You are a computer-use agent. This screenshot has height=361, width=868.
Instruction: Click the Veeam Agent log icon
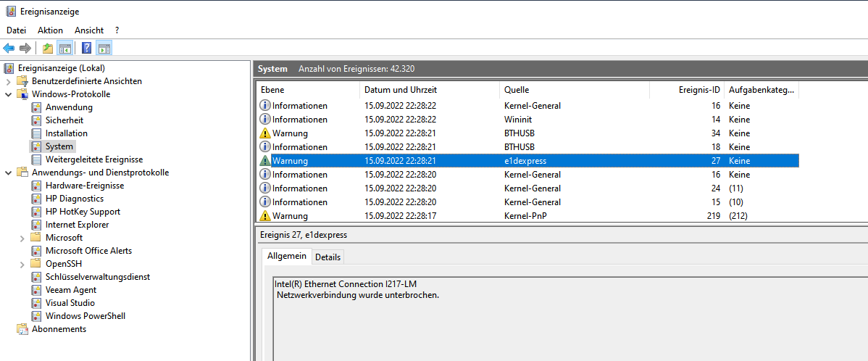(x=36, y=290)
